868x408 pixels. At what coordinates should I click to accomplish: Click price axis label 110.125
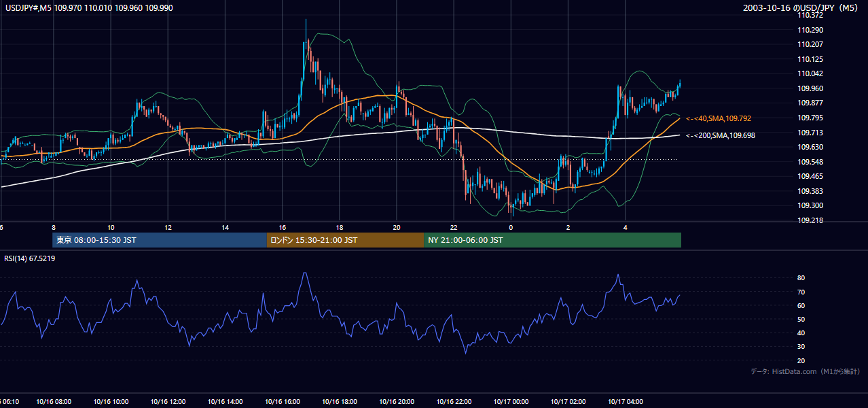(812, 59)
